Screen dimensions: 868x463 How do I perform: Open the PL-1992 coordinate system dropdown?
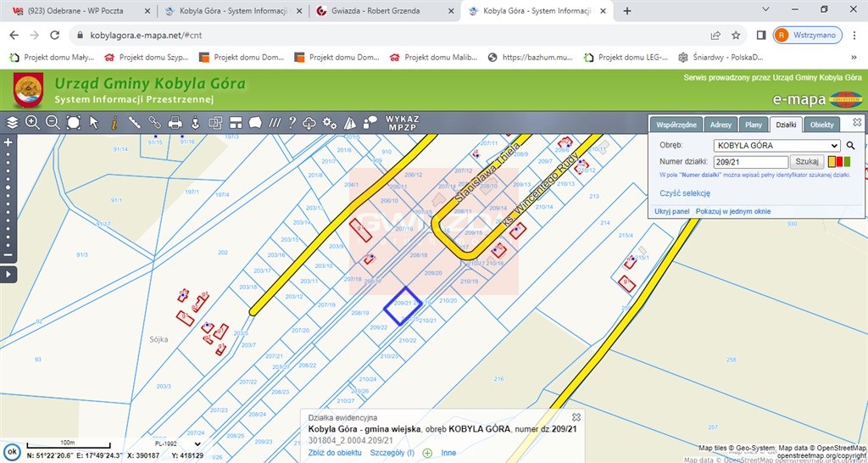pyautogui.click(x=176, y=444)
